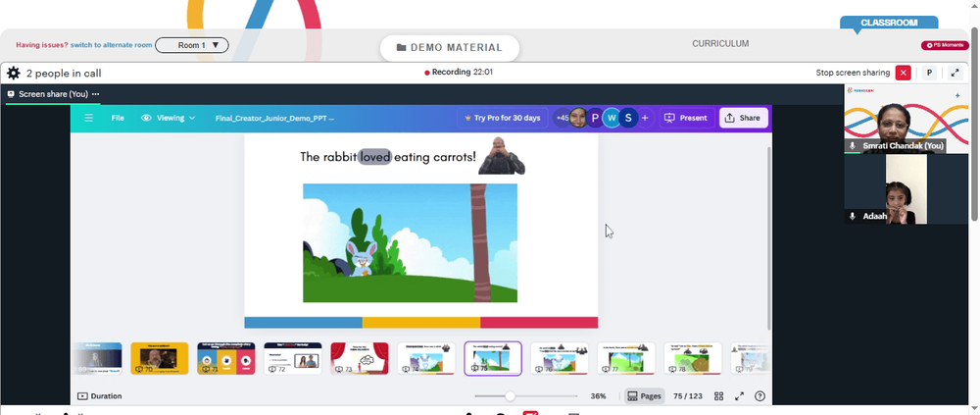The height and width of the screenshot is (415, 980).
Task: Click red X to stop screen sharing
Action: point(904,73)
